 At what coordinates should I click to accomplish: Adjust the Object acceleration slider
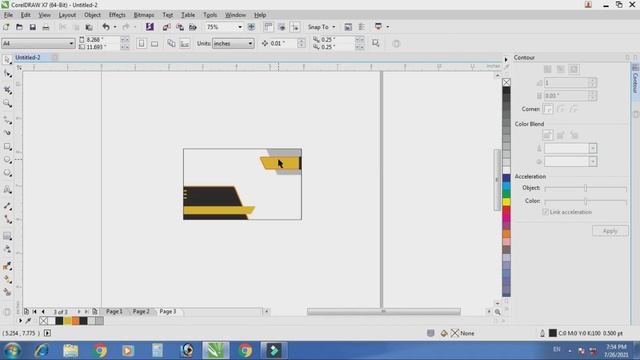pos(585,188)
